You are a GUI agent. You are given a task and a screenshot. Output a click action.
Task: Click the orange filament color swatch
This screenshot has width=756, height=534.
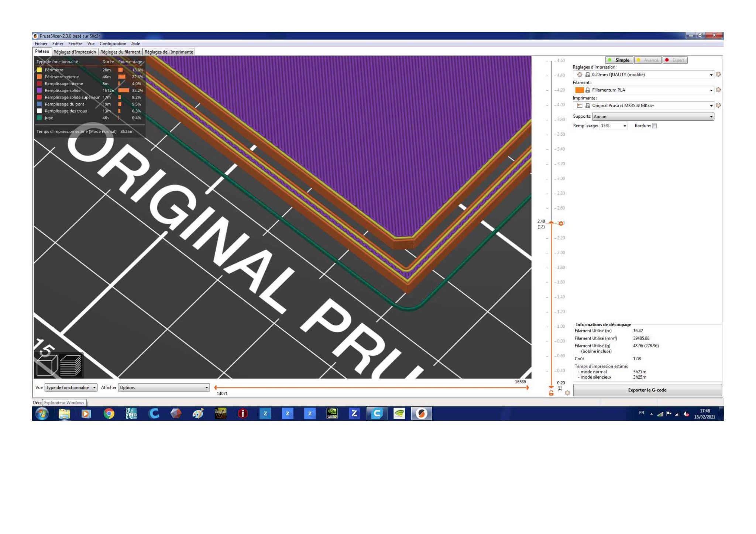[580, 90]
